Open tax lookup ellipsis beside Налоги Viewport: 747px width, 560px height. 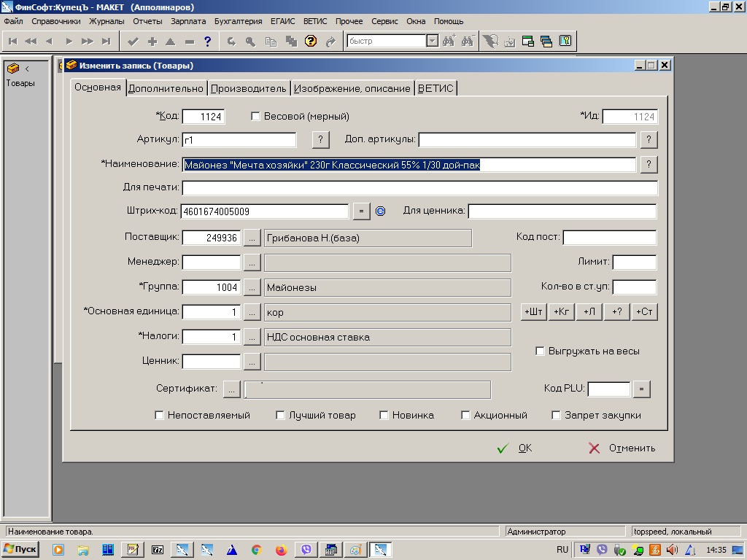coord(252,337)
